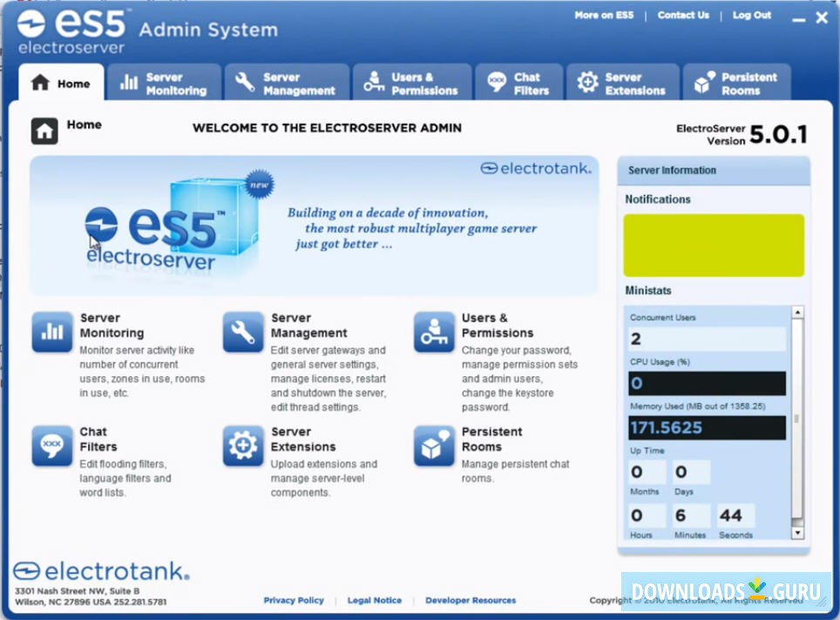Viewport: 840px width, 620px height.
Task: Click the Log Out link
Action: 751,15
